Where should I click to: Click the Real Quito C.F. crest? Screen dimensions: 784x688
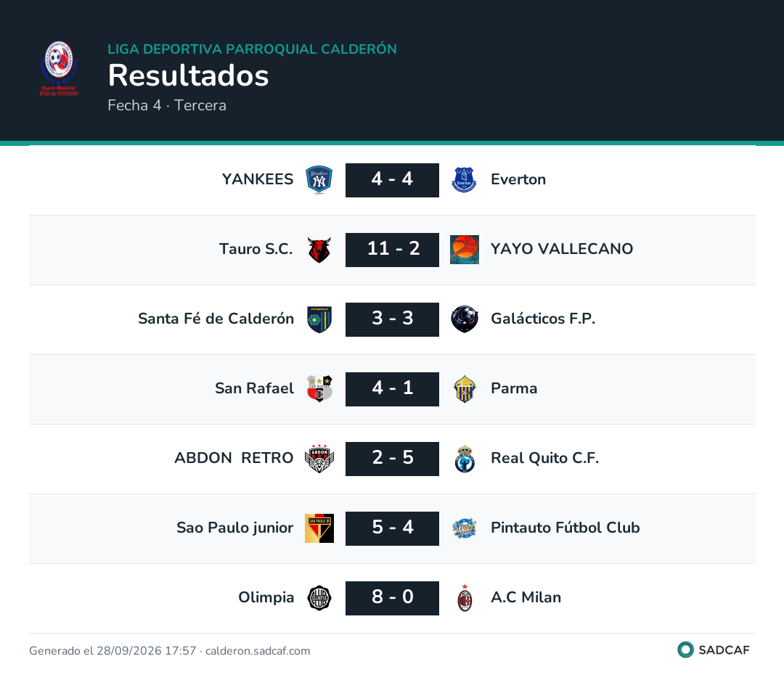coord(465,459)
